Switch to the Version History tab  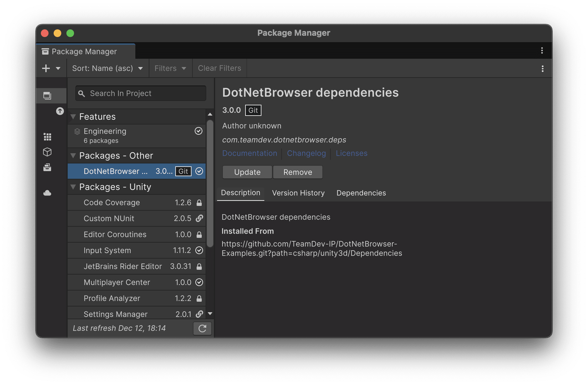[x=298, y=193]
